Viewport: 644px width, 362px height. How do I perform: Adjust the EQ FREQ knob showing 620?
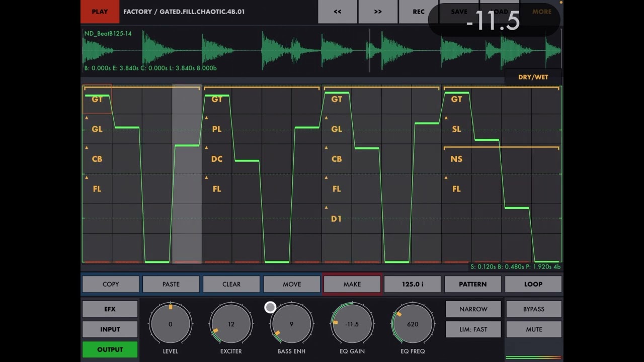pos(413,324)
